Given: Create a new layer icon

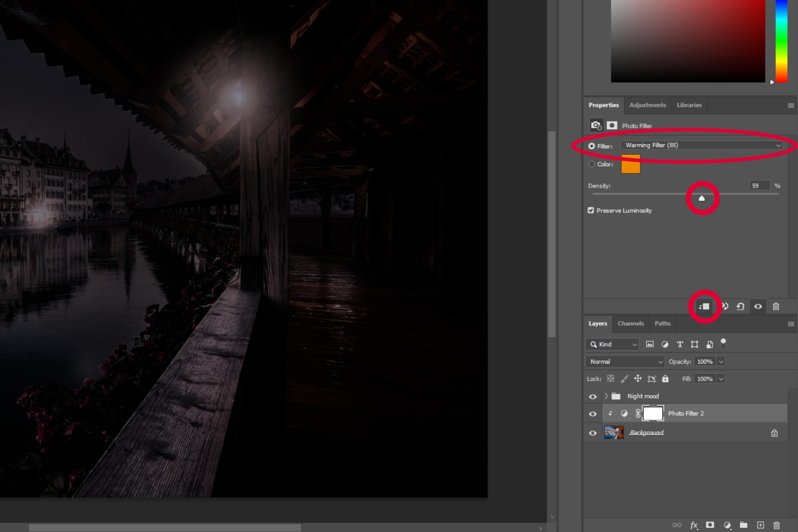Looking at the screenshot, I should tap(761, 525).
